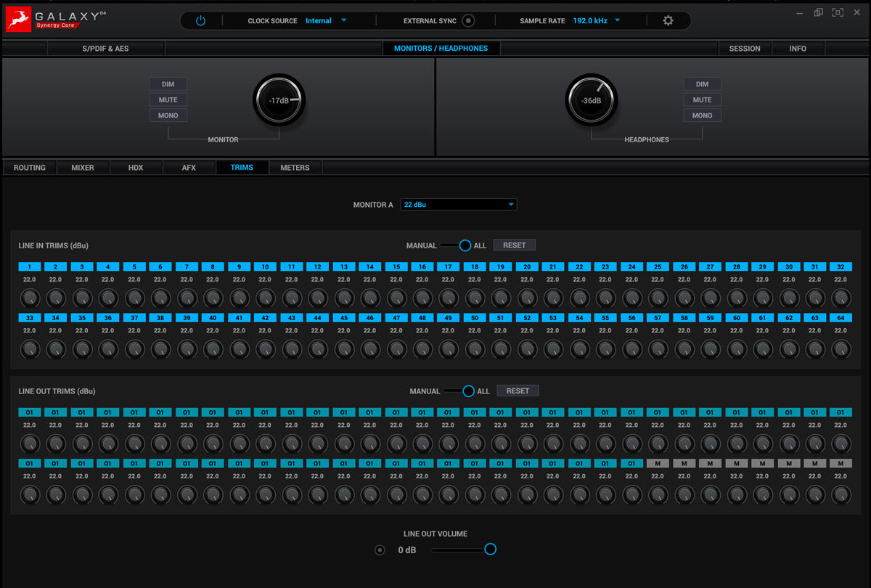
Task: Toggle the Line Out Volume radio button
Action: pyautogui.click(x=380, y=550)
